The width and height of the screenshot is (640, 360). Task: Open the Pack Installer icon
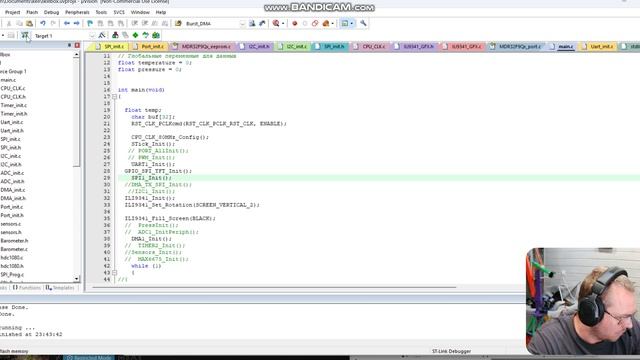point(156,36)
